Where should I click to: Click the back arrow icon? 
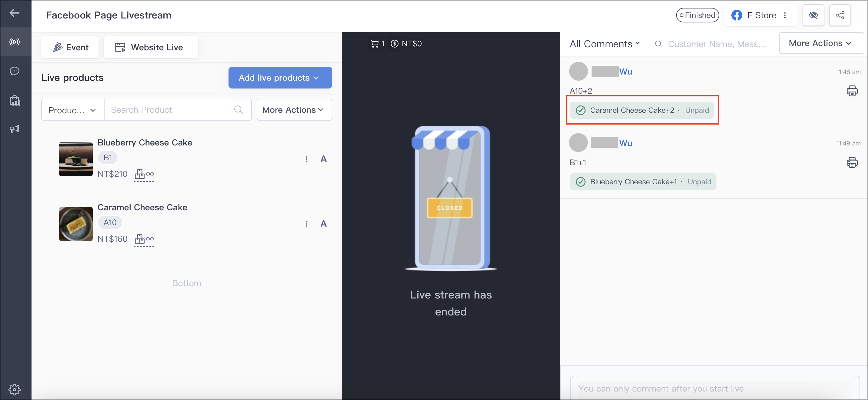15,13
